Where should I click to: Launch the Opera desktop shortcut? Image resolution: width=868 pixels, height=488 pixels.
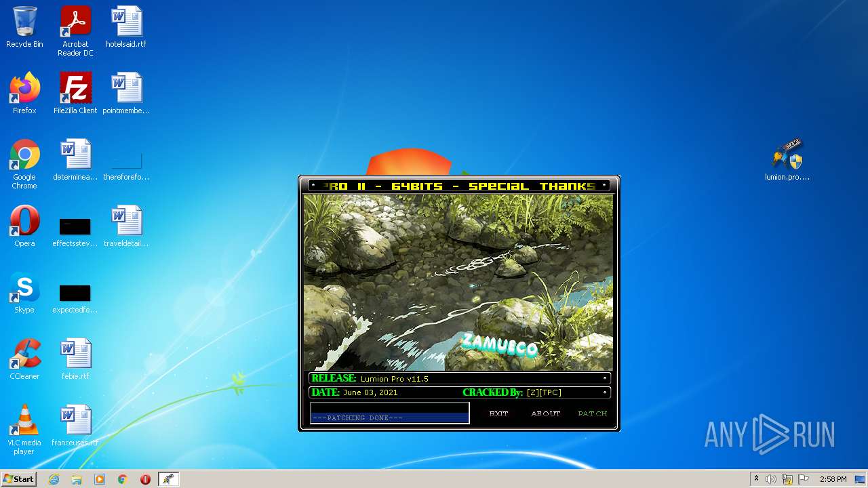(x=24, y=226)
